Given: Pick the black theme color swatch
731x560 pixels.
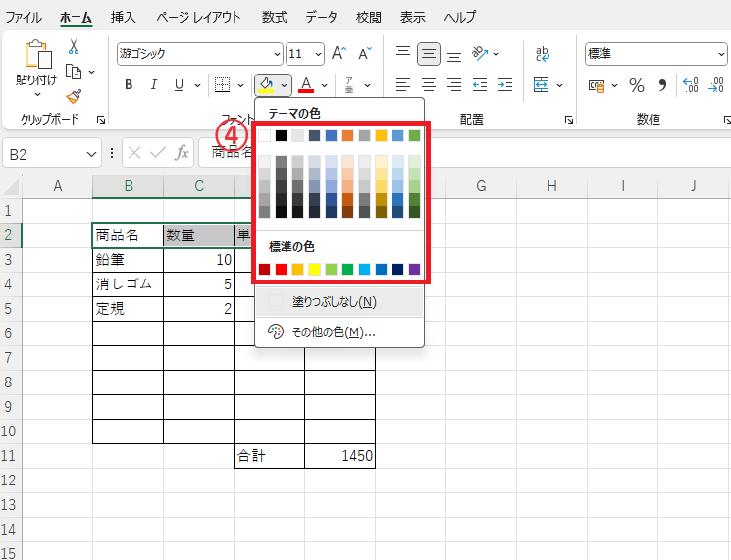Looking at the screenshot, I should pos(282,135).
